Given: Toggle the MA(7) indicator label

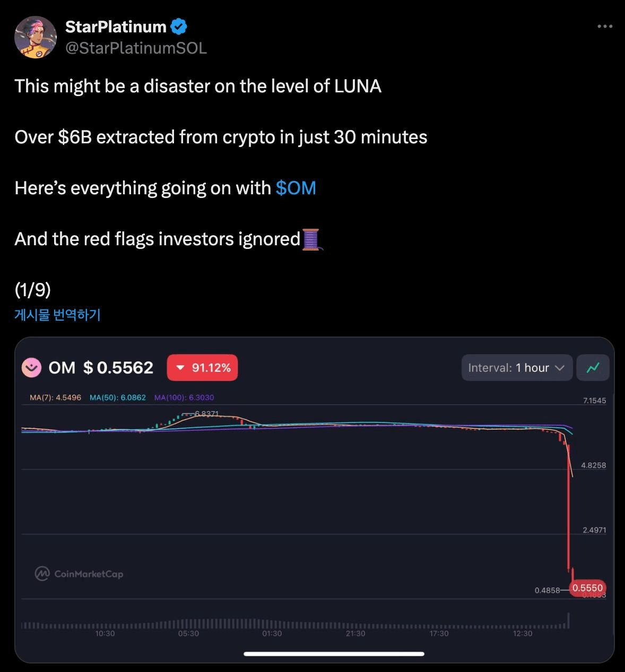Looking at the screenshot, I should pyautogui.click(x=55, y=398).
